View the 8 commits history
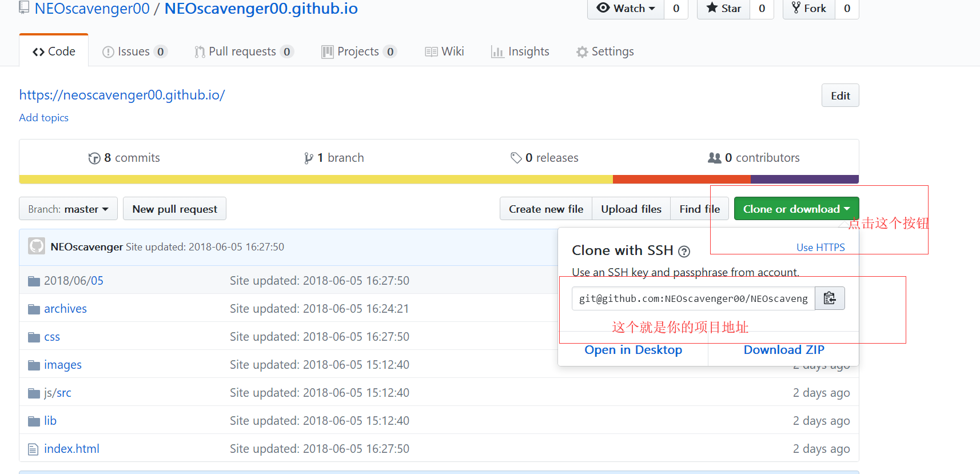Image resolution: width=980 pixels, height=474 pixels. coord(124,158)
